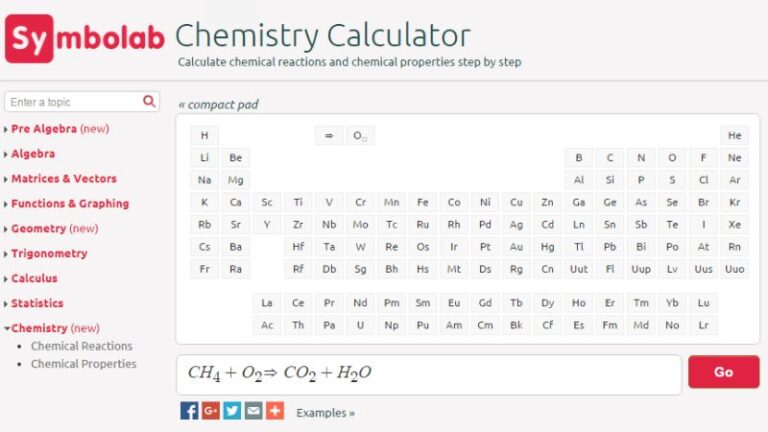Screen dimensions: 768x432
Task: Open Chemical Reactions in the sidebar
Action: [x=81, y=346]
